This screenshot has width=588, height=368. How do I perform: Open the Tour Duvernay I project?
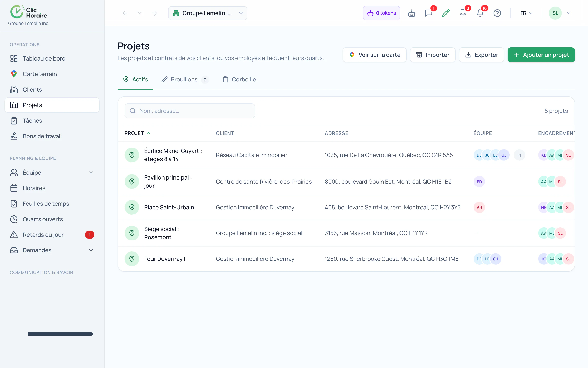[x=165, y=259]
